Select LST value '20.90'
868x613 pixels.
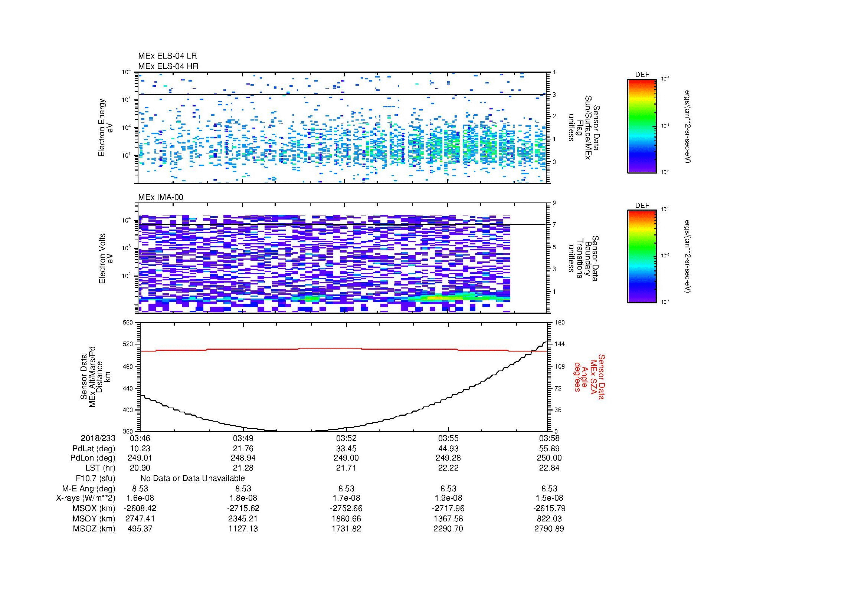click(x=140, y=468)
